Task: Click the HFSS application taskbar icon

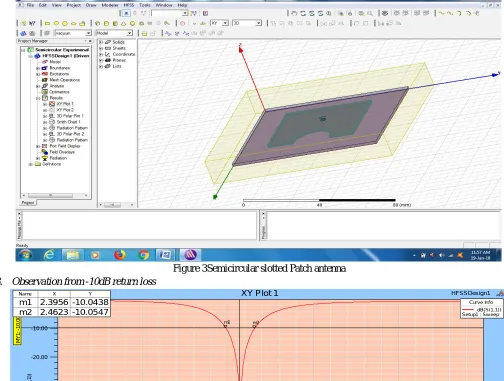Action: pyautogui.click(x=190, y=255)
